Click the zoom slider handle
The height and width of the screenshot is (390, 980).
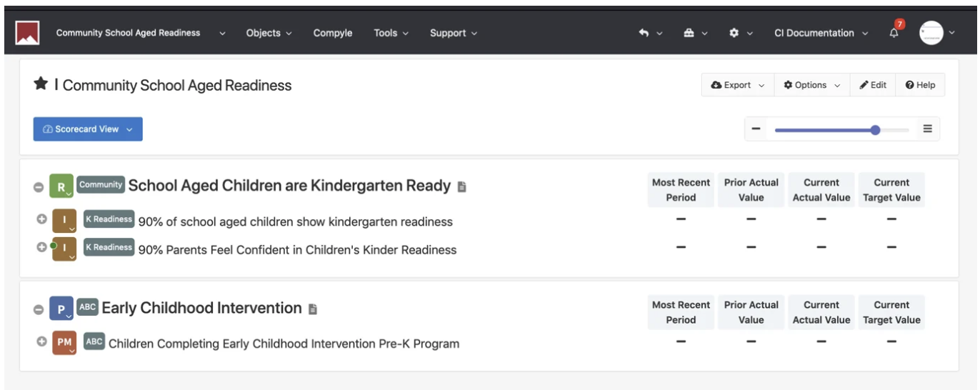[875, 130]
